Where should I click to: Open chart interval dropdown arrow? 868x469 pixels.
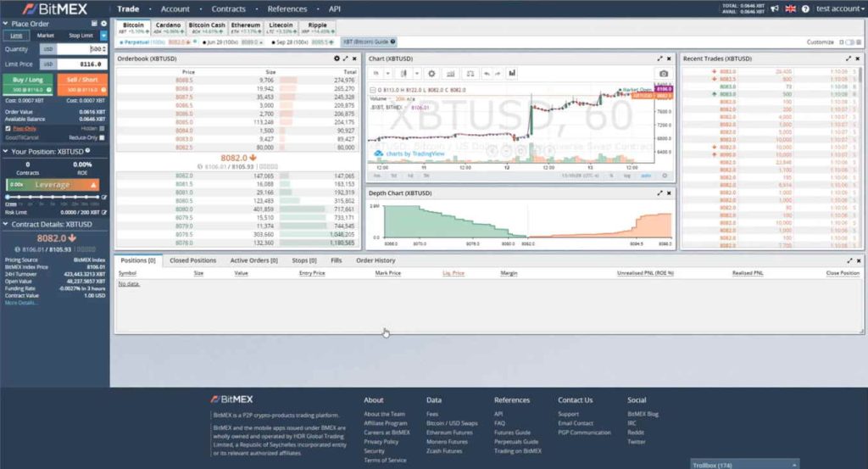387,74
